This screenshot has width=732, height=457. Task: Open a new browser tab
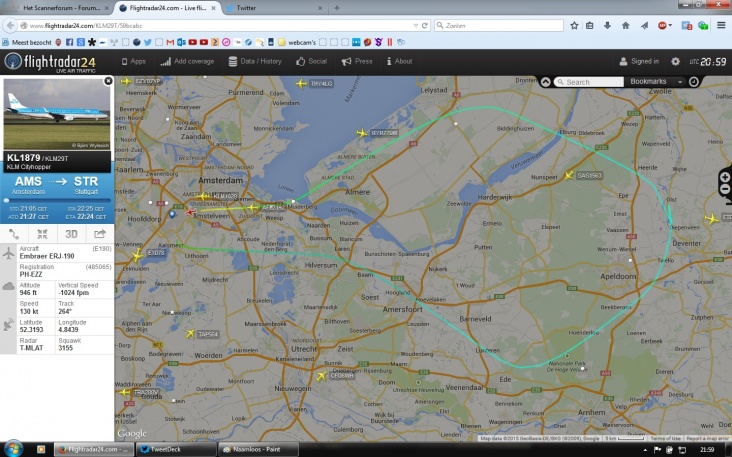[337, 8]
